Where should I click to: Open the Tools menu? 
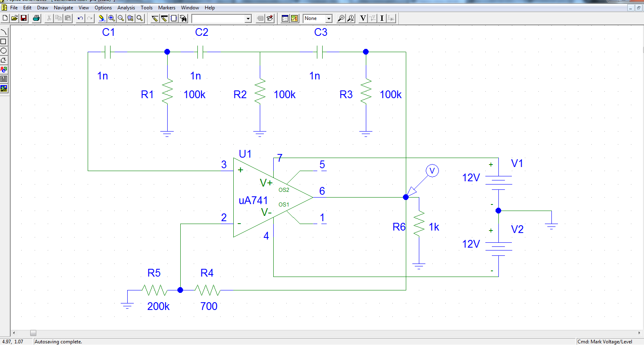pyautogui.click(x=146, y=8)
